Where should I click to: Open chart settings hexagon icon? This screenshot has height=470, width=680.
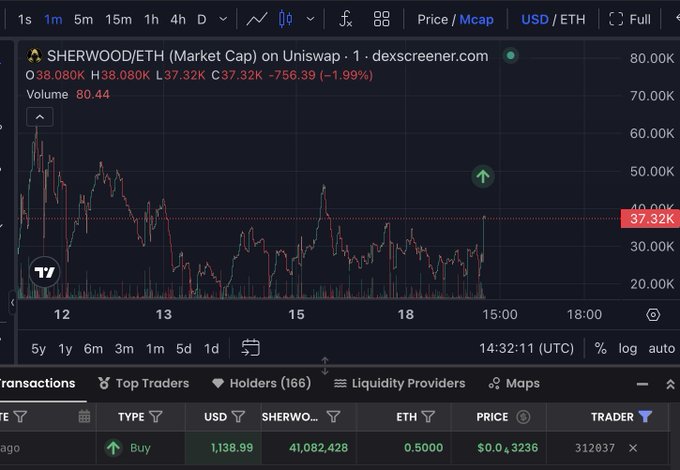[653, 314]
